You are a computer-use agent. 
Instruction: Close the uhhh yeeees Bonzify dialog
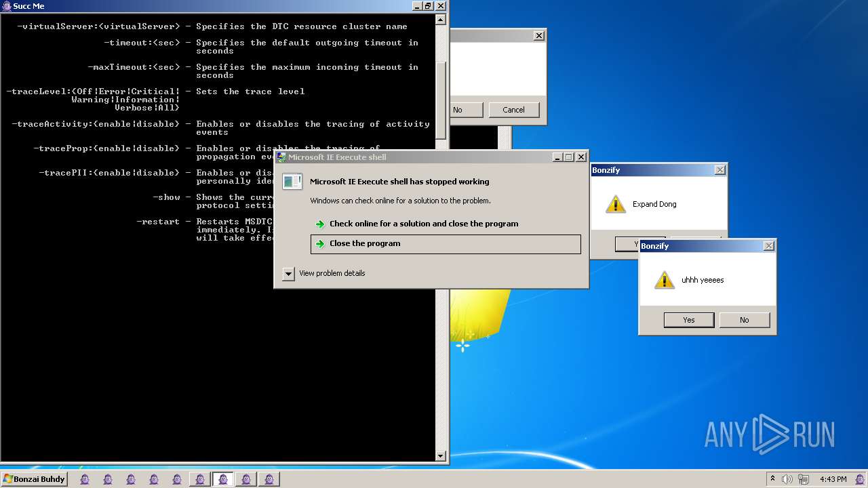[x=769, y=246]
